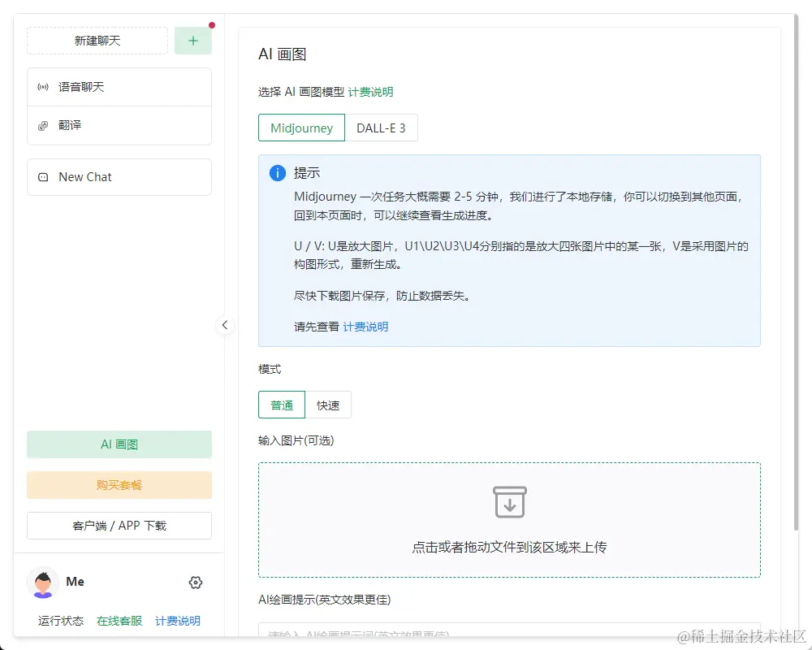Open 计费说明 link next to model selection
Screen dimensions: 812x650
point(371,92)
